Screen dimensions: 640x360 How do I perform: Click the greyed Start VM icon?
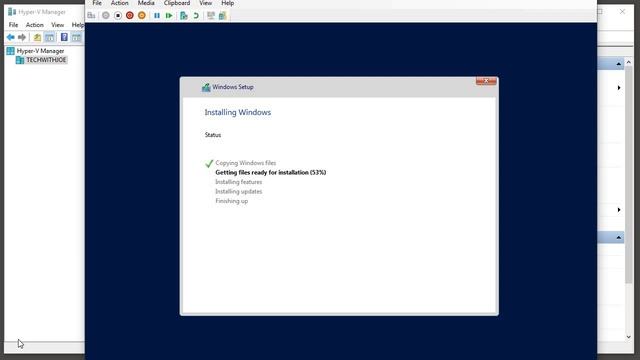tap(106, 16)
